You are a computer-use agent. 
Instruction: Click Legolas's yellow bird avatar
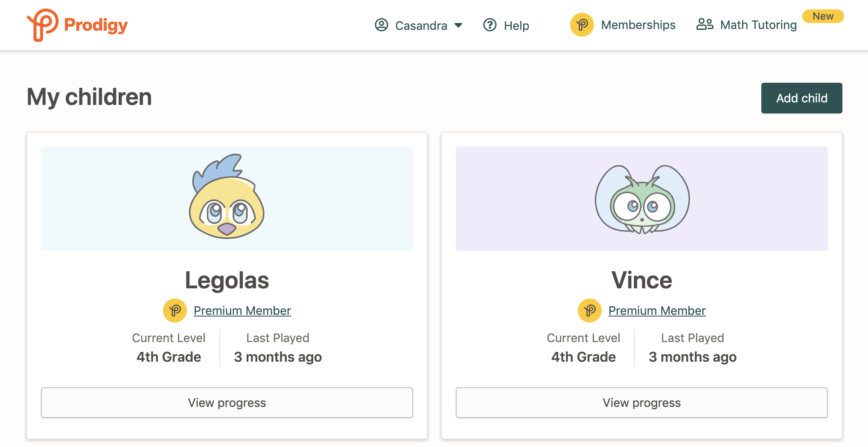[227, 197]
